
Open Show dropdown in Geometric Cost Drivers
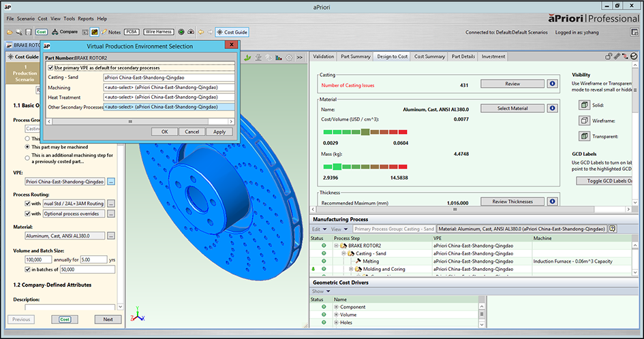click(321, 291)
